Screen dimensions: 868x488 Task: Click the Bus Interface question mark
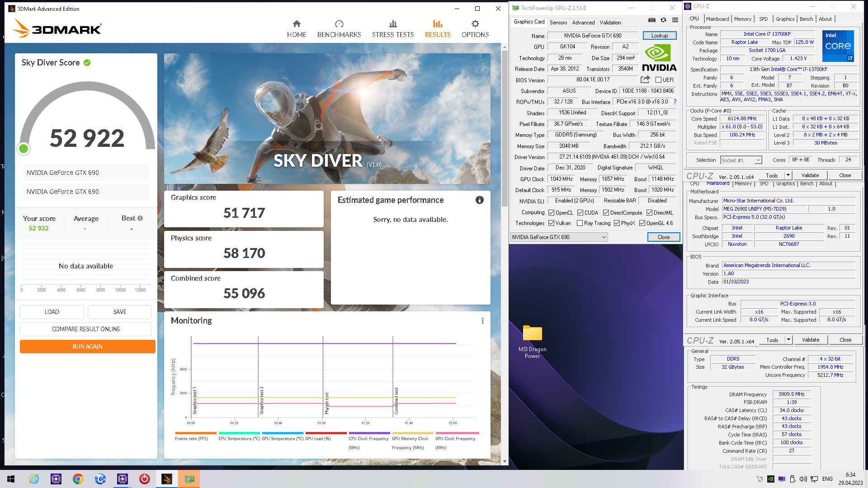(675, 102)
